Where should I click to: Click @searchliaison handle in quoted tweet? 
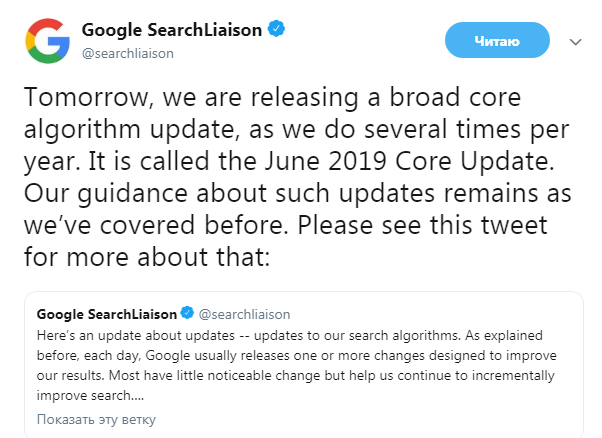238,314
